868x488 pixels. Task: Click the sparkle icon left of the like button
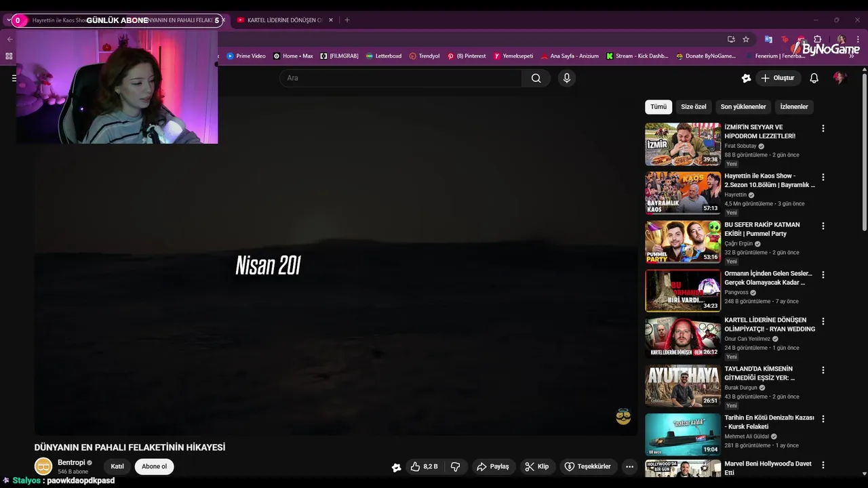click(x=397, y=467)
